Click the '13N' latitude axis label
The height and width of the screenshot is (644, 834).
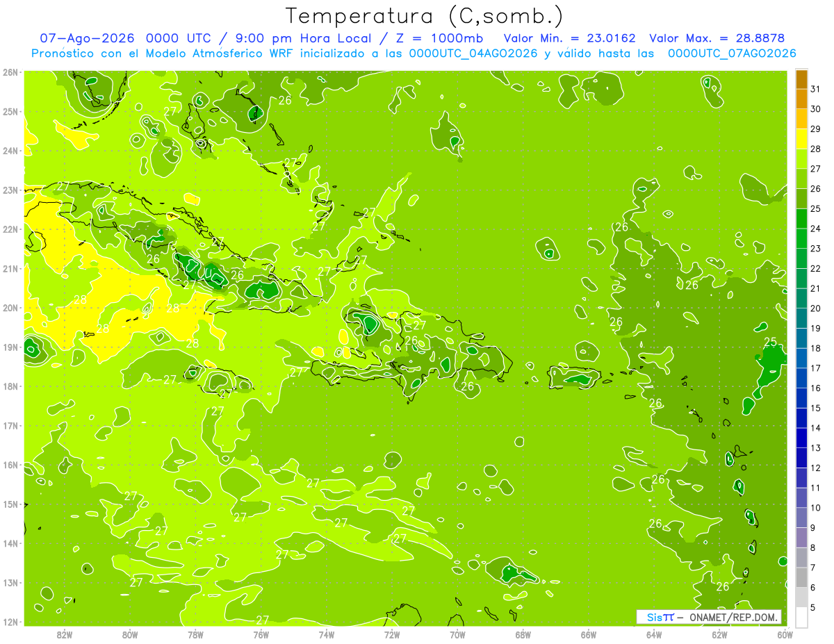click(10, 582)
